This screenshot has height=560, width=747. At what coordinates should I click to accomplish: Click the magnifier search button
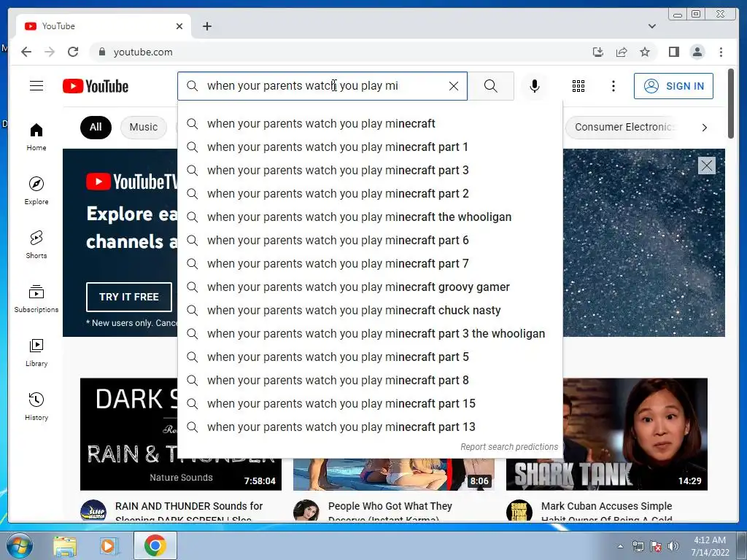point(491,86)
